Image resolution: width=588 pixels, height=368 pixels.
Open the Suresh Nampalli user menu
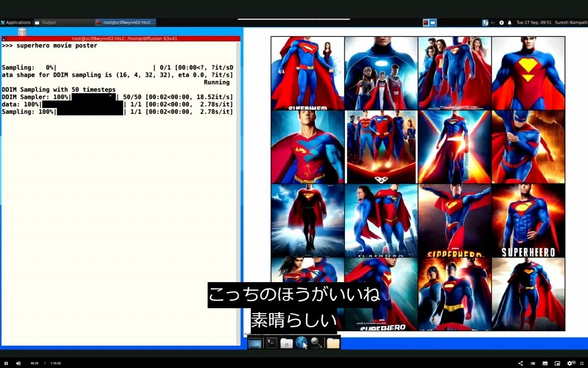[x=570, y=23]
